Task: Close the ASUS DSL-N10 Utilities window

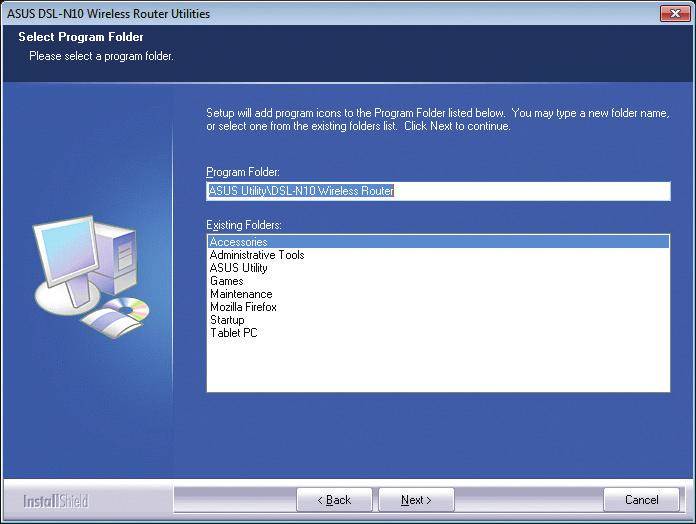Action: [x=675, y=13]
